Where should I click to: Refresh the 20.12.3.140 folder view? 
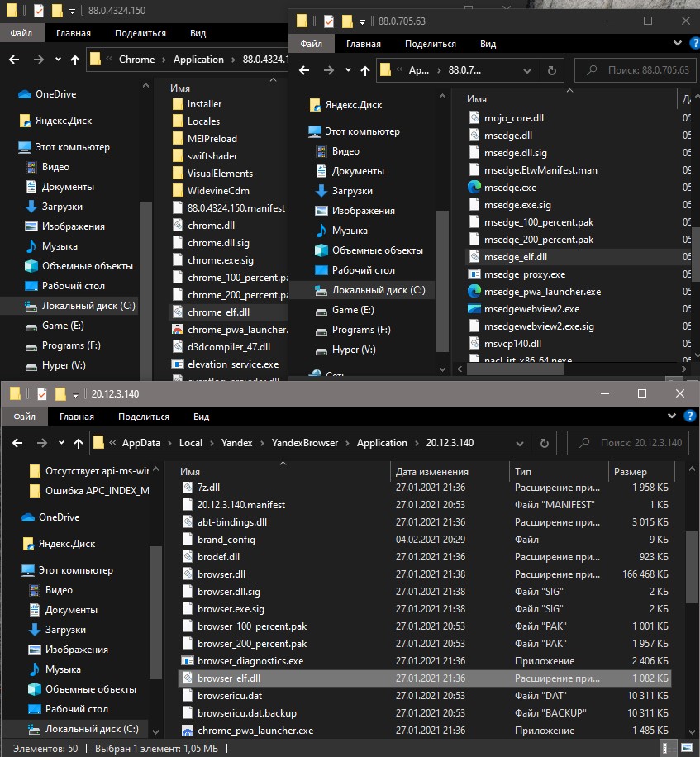tap(544, 443)
